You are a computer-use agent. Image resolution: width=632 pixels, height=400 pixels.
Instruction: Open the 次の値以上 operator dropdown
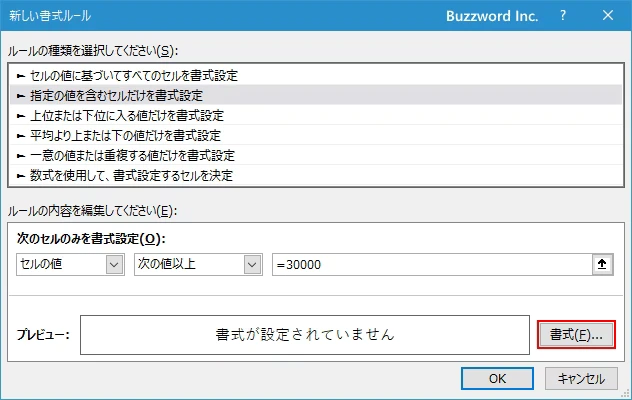click(x=198, y=265)
